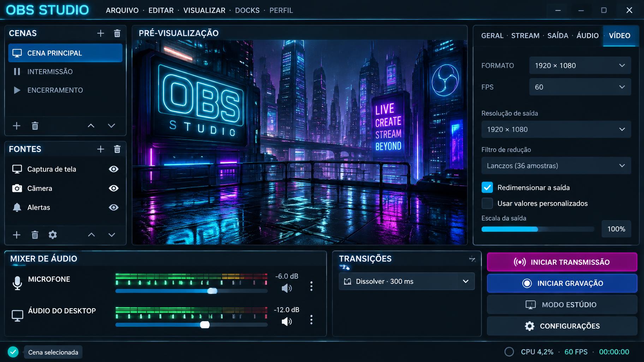644x362 pixels.
Task: Enable Usar valores personalizados checkbox
Action: point(487,203)
